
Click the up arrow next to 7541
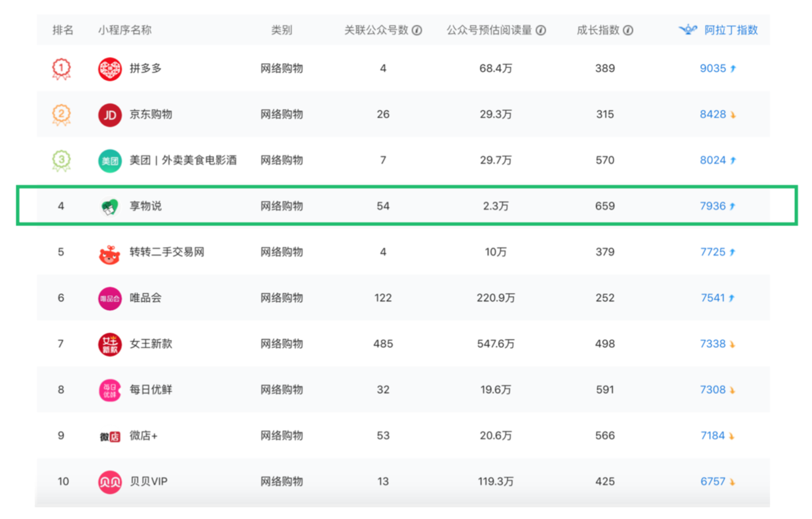click(732, 298)
